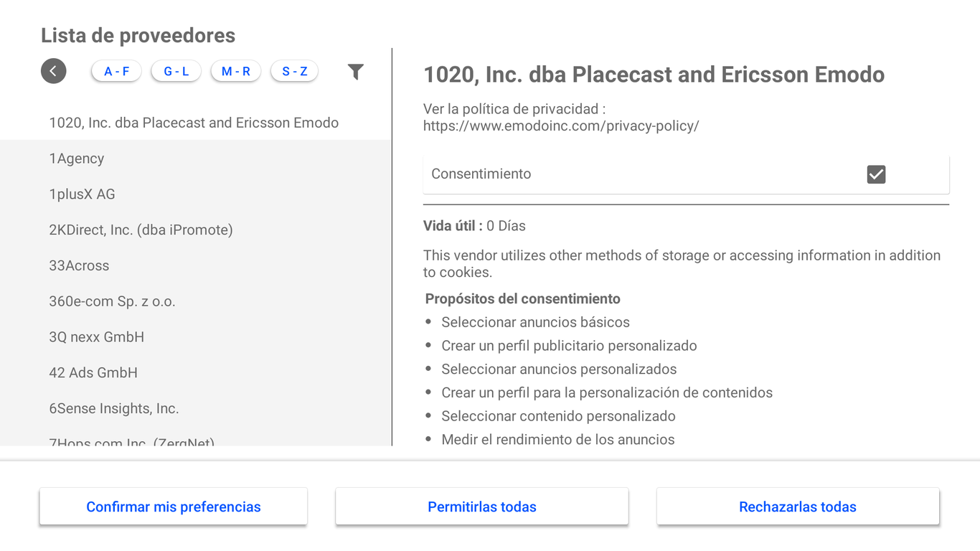The height and width of the screenshot is (551, 980).
Task: Open 3Q nexx GmbH entry
Action: (x=96, y=337)
